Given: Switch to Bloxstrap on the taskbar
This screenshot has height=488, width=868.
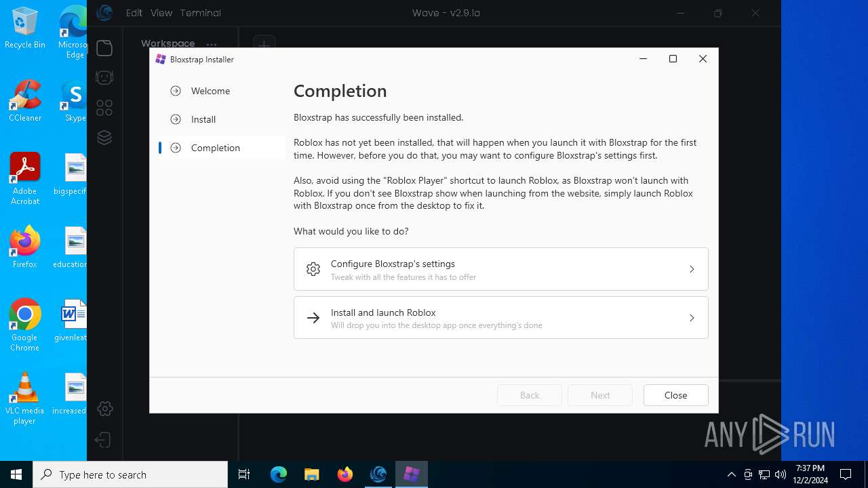Looking at the screenshot, I should [412, 474].
